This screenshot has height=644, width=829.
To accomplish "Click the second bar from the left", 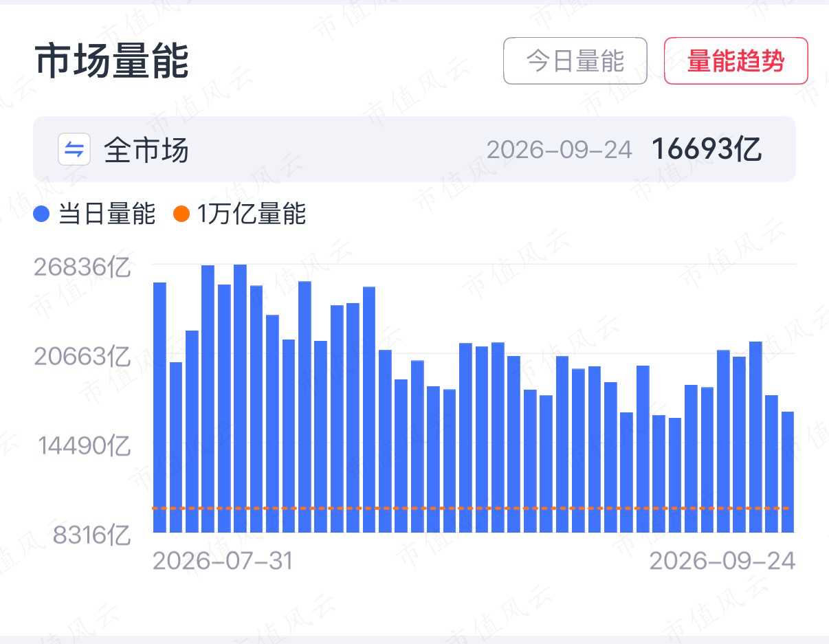I will (x=176, y=447).
